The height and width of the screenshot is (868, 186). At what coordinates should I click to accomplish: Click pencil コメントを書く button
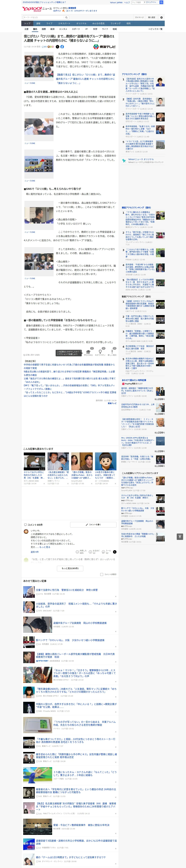pyautogui.click(x=93, y=525)
